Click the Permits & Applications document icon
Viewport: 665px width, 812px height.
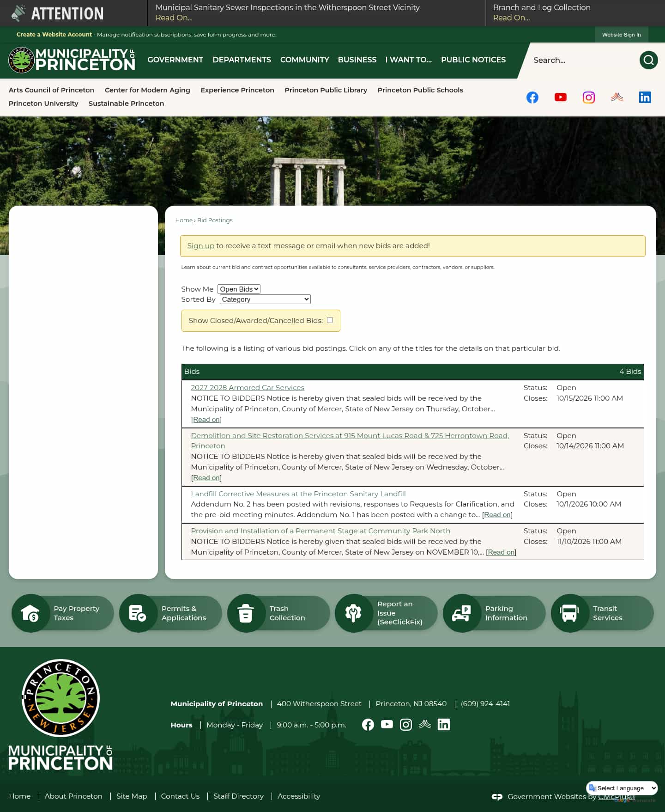[138, 613]
